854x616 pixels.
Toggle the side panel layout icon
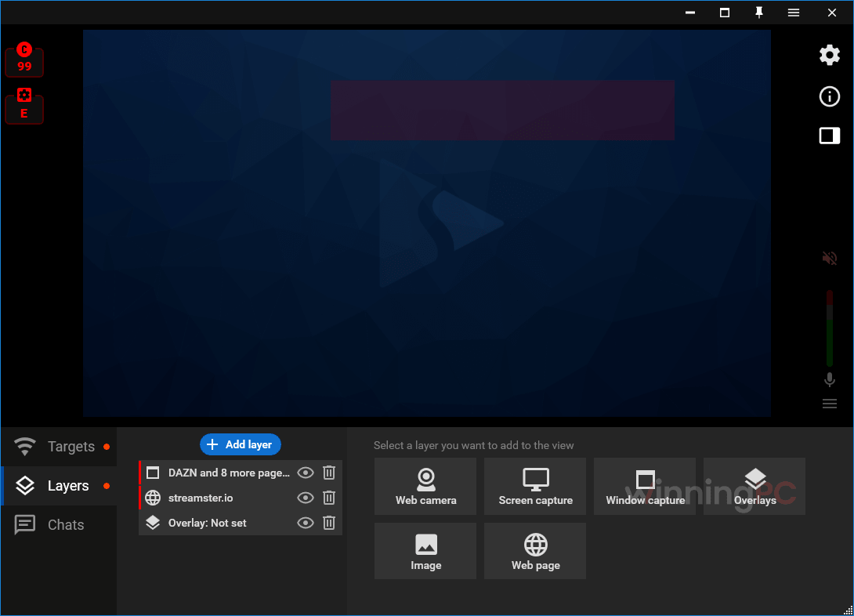[829, 136]
